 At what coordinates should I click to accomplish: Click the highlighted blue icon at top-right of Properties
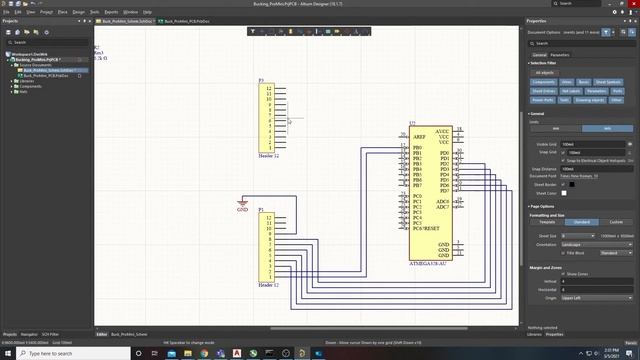(632, 32)
